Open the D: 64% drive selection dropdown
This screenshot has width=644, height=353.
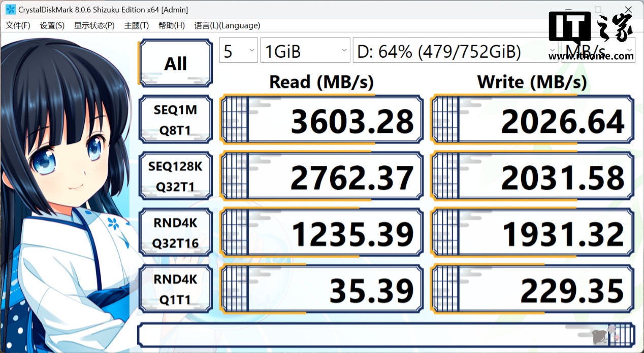click(x=454, y=51)
